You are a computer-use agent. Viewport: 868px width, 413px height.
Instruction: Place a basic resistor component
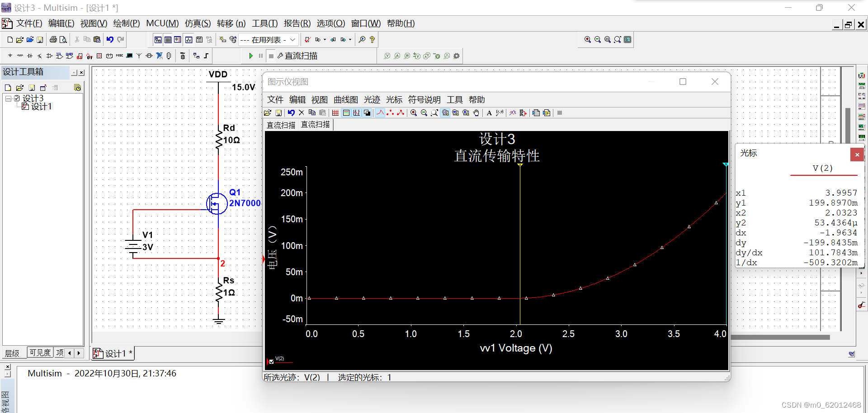pos(20,56)
